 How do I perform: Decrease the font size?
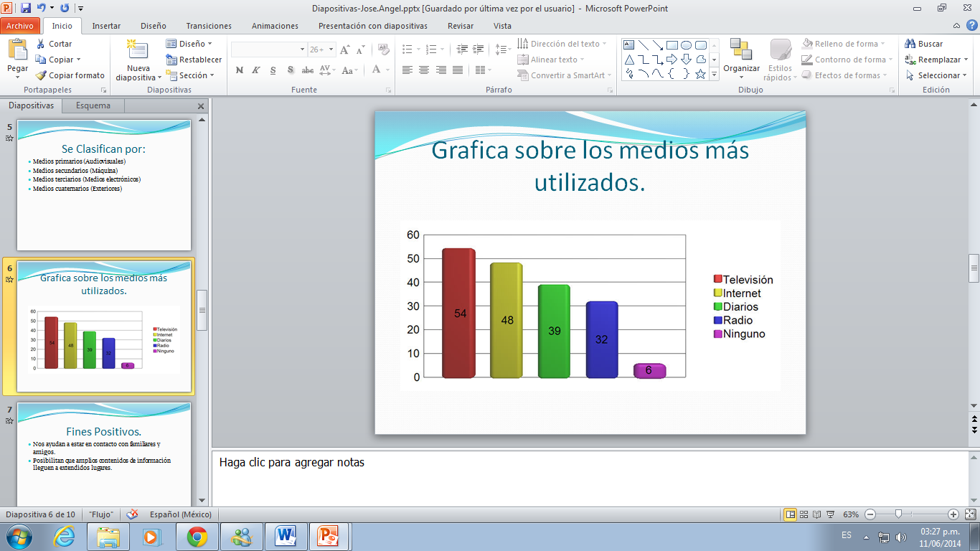360,50
